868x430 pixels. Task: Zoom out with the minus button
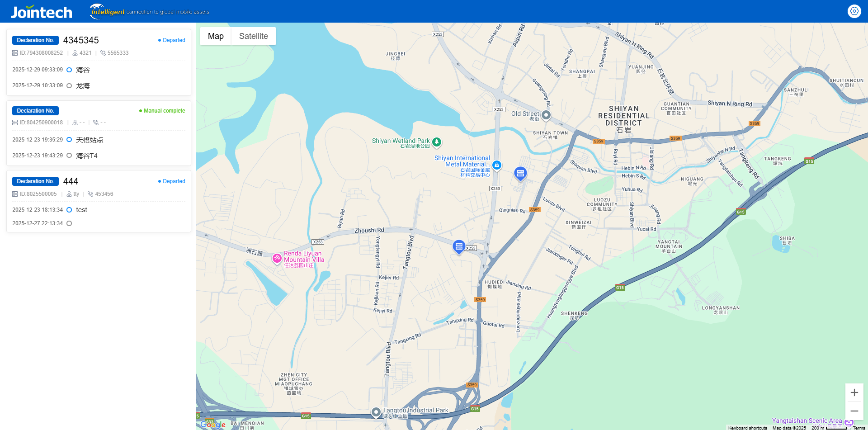pos(854,411)
